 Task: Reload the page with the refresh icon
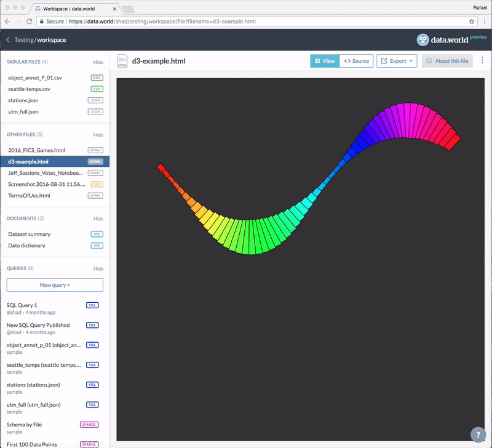tap(29, 22)
